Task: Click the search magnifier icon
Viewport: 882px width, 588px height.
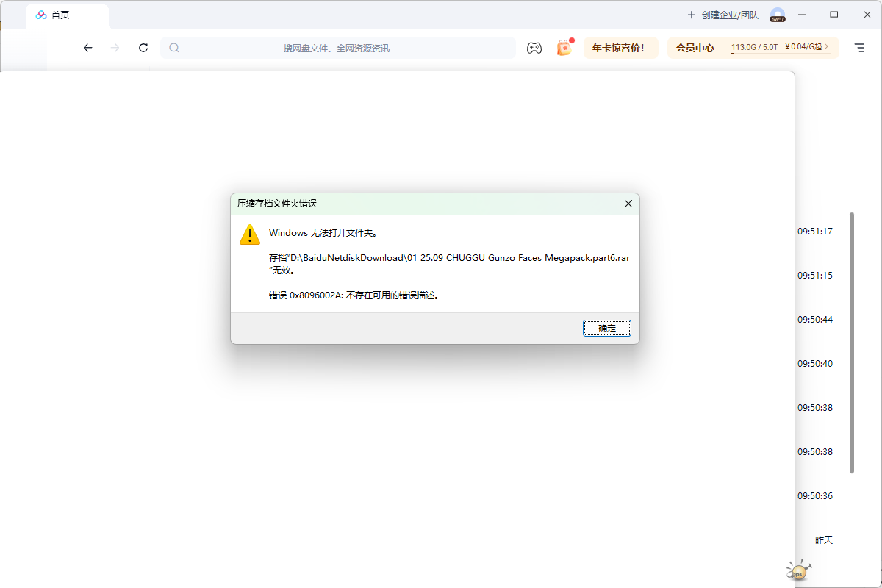Action: 173,47
